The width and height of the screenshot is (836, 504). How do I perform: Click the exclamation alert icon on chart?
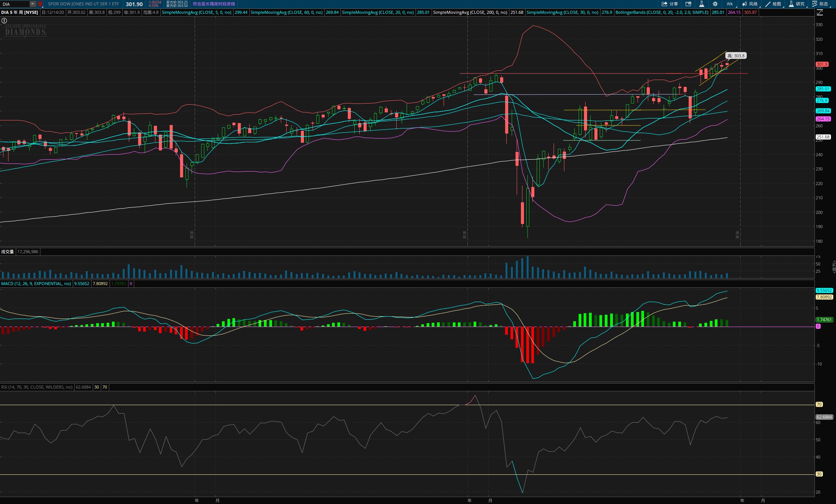4,21
